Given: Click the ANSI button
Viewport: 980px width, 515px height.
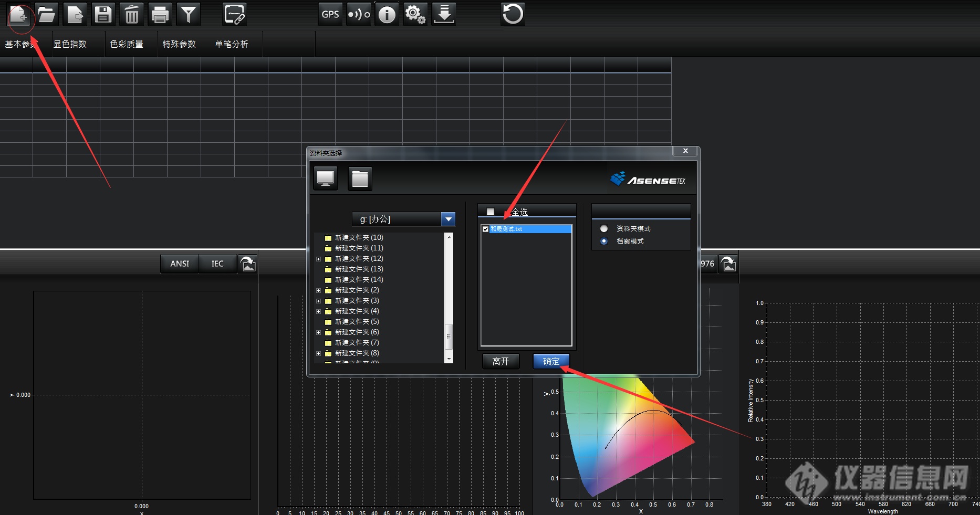Looking at the screenshot, I should click(180, 264).
